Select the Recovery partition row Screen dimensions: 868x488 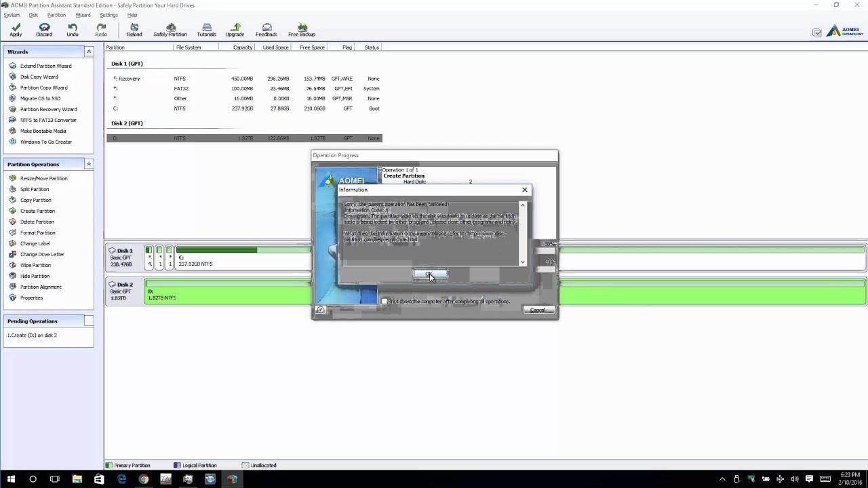click(x=244, y=79)
